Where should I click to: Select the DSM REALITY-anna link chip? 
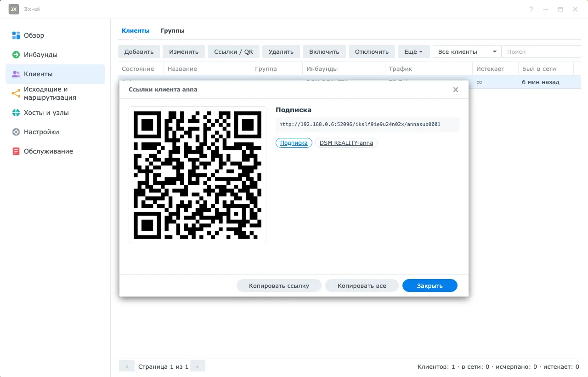point(346,143)
